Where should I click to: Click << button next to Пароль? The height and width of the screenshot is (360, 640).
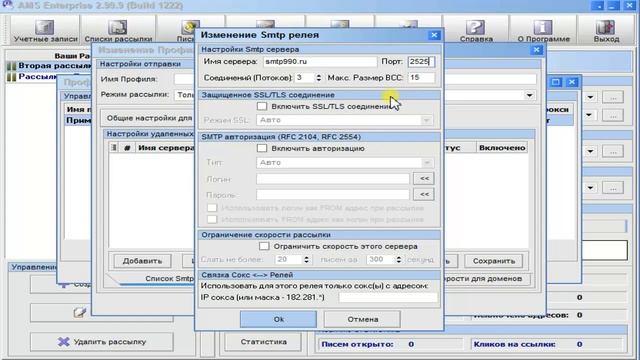click(424, 194)
